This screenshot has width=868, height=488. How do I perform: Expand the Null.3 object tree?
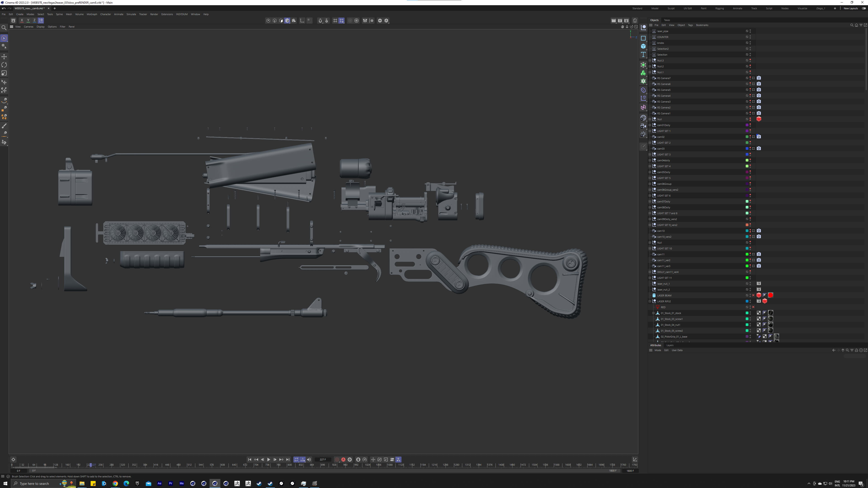(x=650, y=61)
